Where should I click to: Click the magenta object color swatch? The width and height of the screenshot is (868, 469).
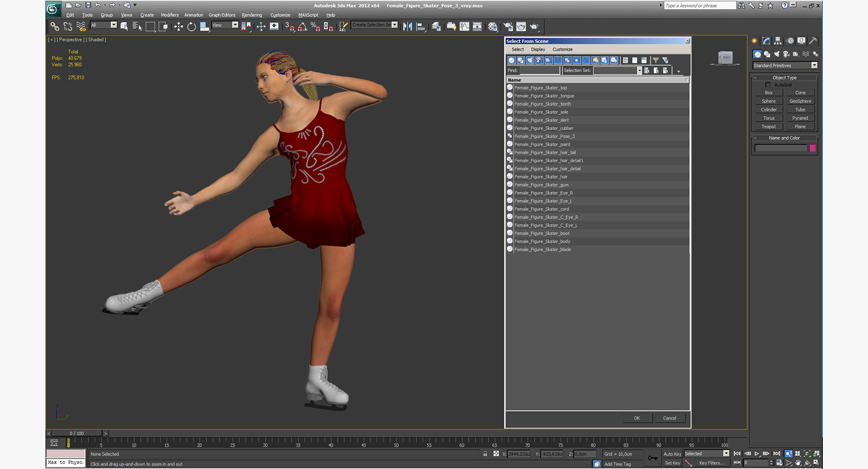812,148
